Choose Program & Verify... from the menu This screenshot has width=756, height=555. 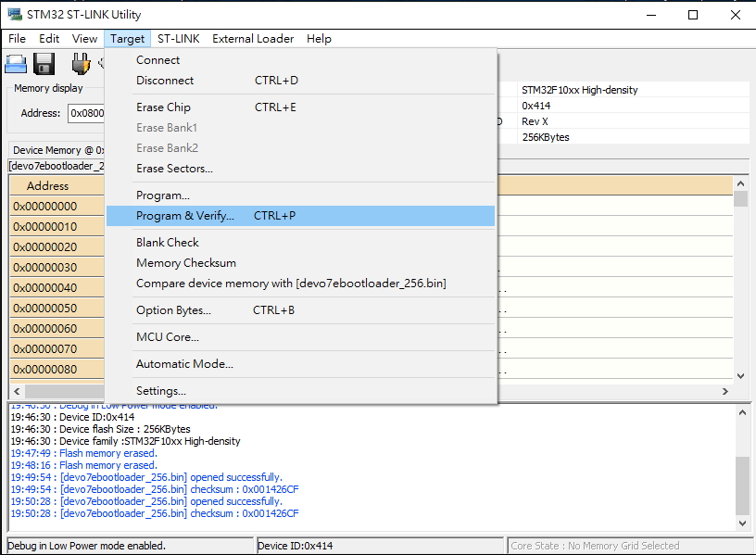300,216
